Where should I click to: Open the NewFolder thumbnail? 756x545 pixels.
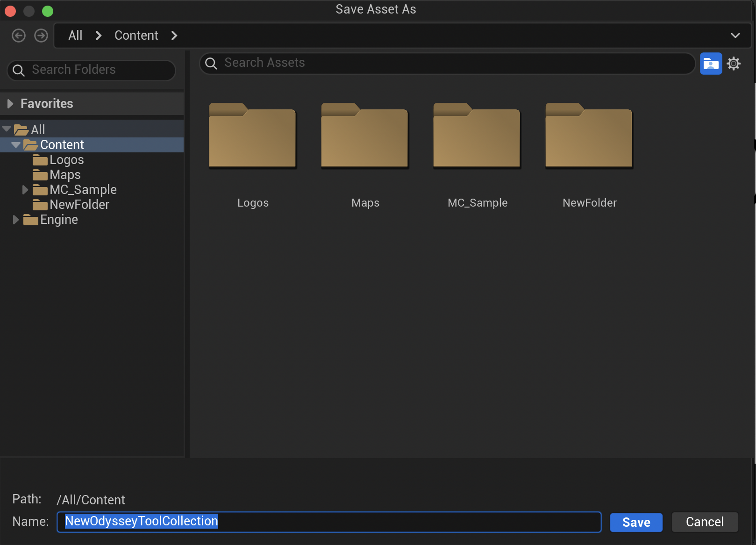[589, 136]
